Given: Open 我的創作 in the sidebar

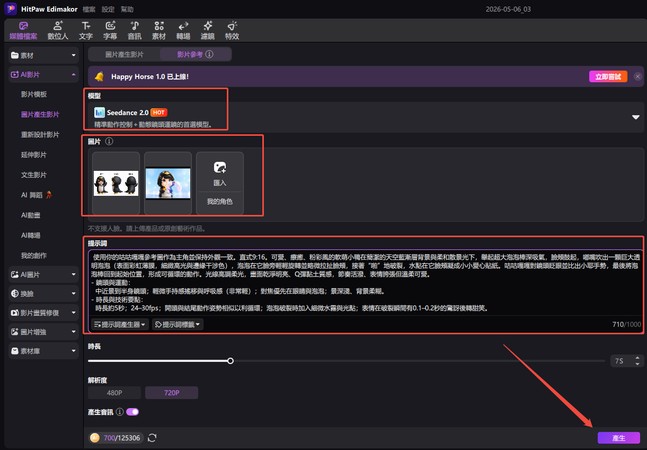Looking at the screenshot, I should 34,255.
